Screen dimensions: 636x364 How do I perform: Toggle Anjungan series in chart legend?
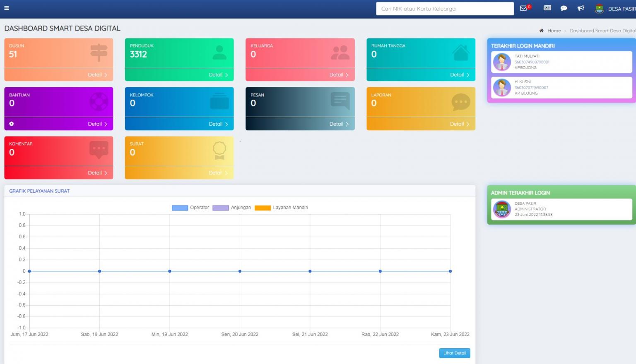pos(232,208)
